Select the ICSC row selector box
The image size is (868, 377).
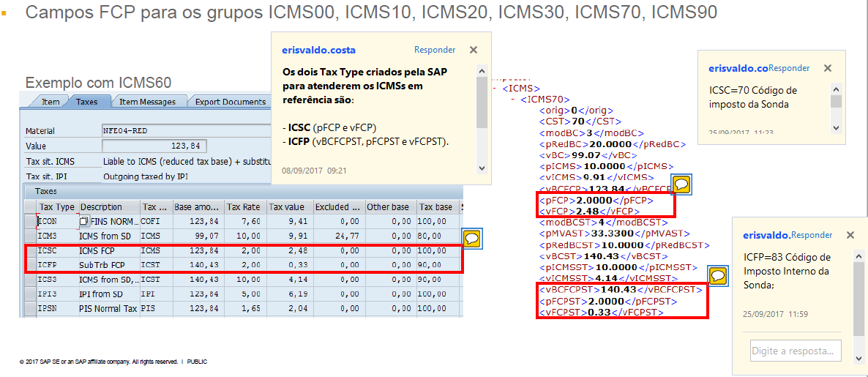(x=30, y=251)
